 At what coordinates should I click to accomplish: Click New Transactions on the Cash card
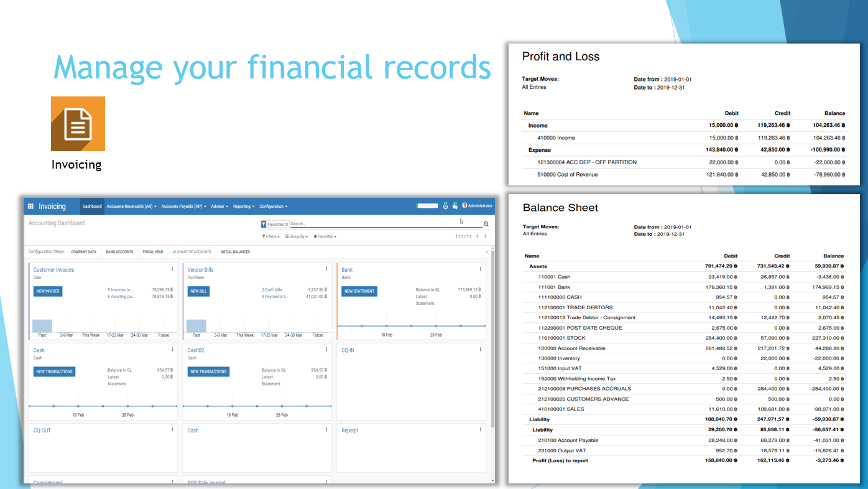point(54,371)
